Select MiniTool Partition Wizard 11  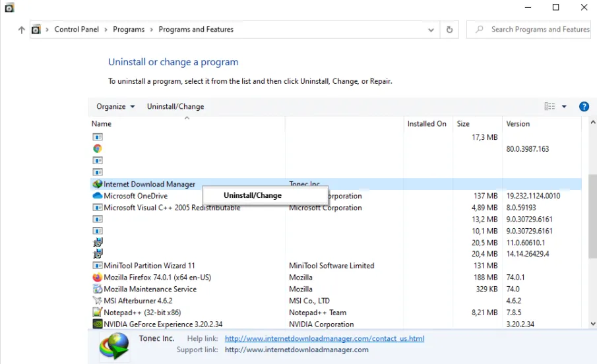tap(149, 265)
